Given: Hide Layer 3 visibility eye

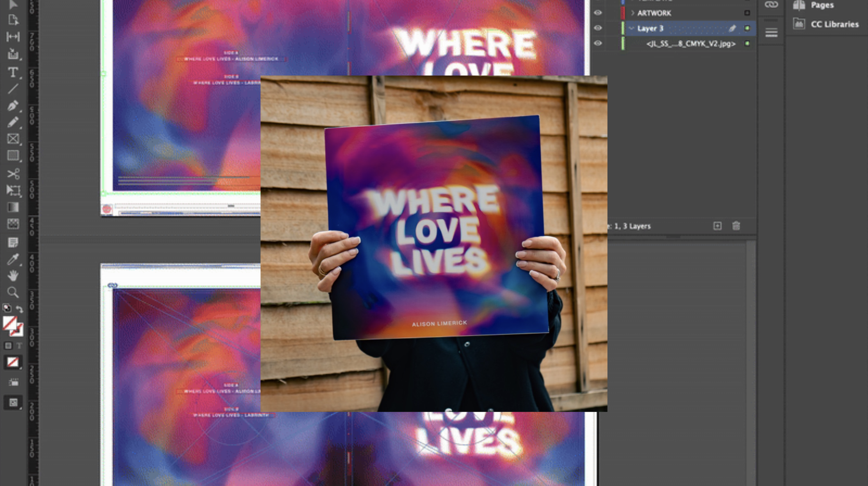Looking at the screenshot, I should (598, 28).
